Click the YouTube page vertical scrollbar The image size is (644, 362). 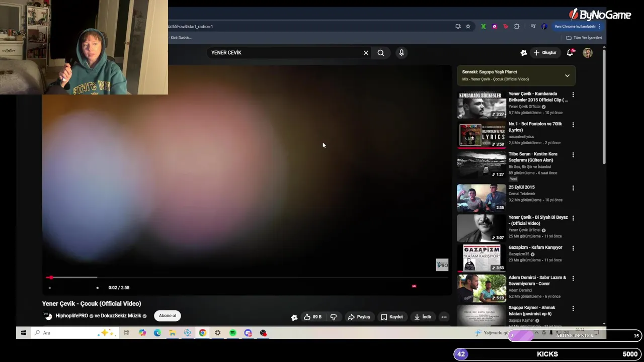[x=604, y=106]
